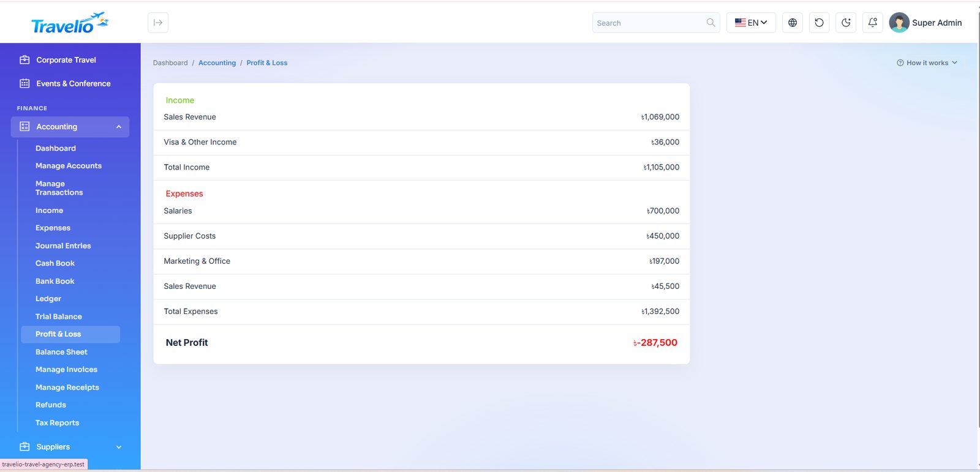Click the 45,500 amount

(x=665, y=286)
